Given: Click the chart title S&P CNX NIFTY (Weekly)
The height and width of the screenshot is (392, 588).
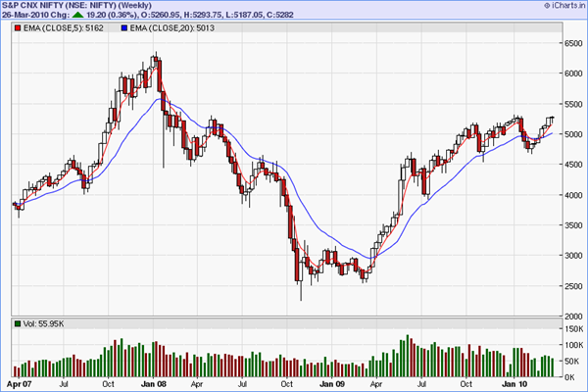Looking at the screenshot, I should (x=76, y=5).
